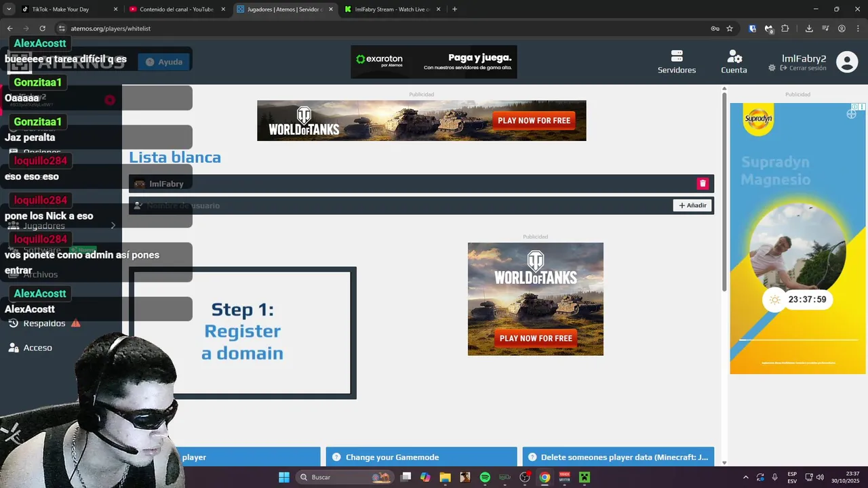
Task: Open the Step 1 Register a domain video
Action: coord(242,332)
